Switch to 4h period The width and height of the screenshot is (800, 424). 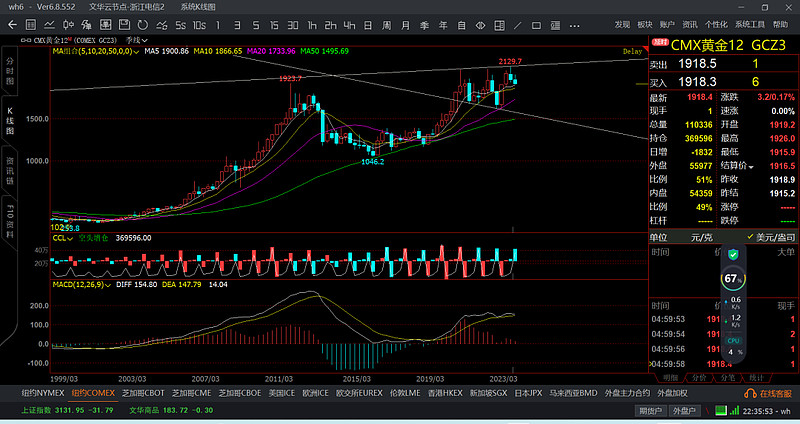tap(349, 25)
